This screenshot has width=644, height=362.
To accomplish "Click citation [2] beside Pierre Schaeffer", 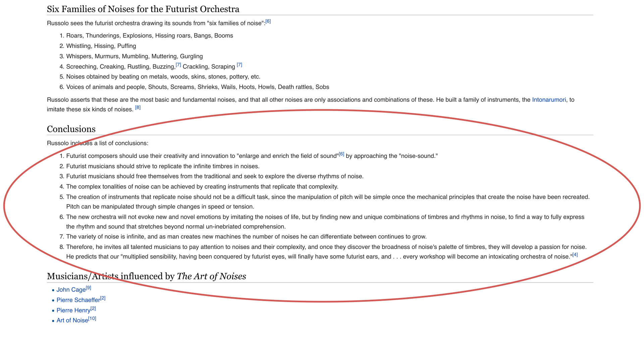I will pyautogui.click(x=103, y=298).
